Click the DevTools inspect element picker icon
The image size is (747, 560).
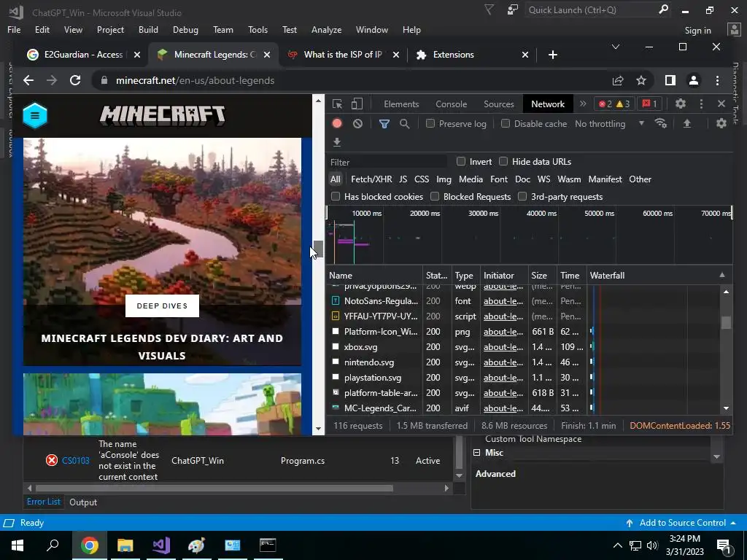(337, 104)
